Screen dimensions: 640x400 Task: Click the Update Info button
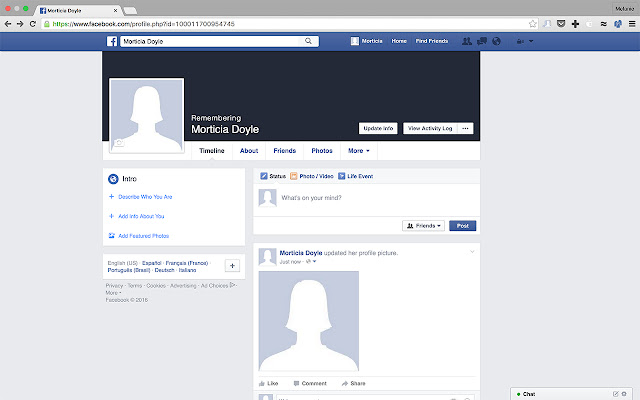[378, 128]
